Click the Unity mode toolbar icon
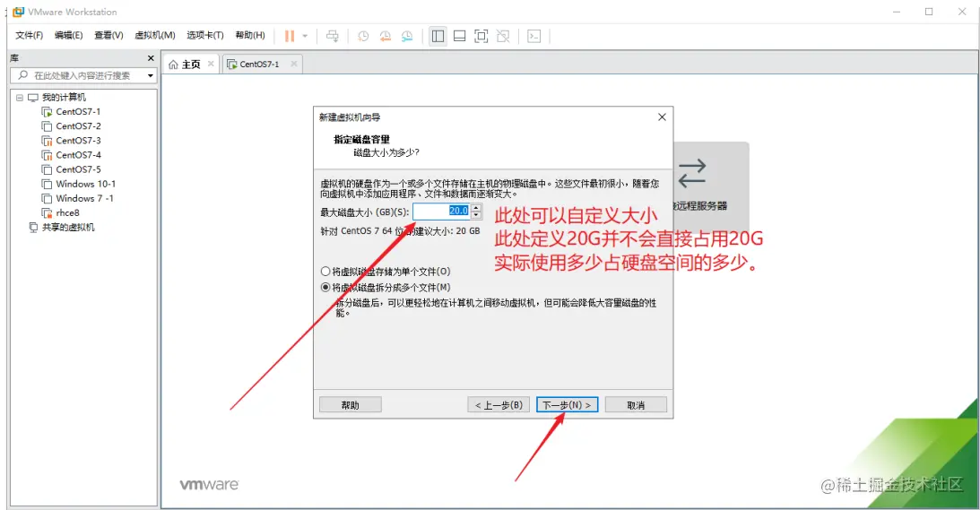The width and height of the screenshot is (980, 510). tap(503, 36)
